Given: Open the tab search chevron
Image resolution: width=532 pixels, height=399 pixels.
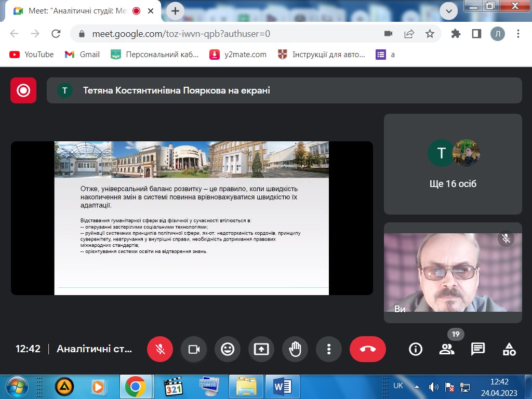Looking at the screenshot, I should coord(450,10).
